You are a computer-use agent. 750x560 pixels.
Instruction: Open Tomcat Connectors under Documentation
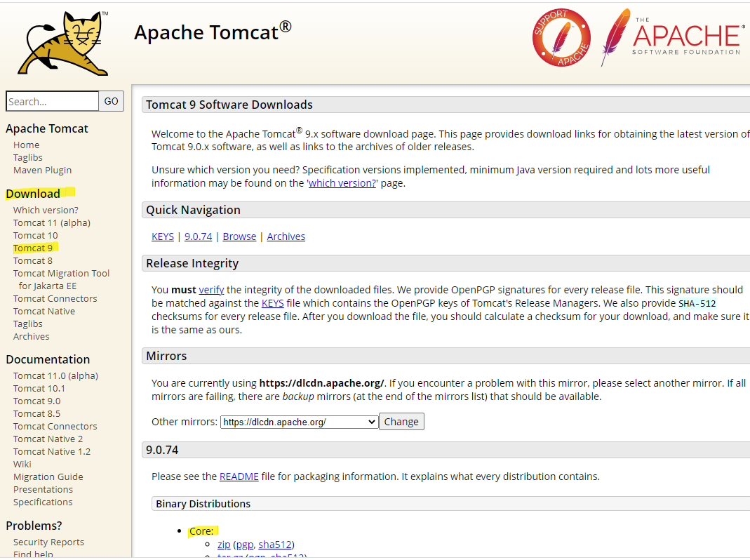click(x=55, y=426)
